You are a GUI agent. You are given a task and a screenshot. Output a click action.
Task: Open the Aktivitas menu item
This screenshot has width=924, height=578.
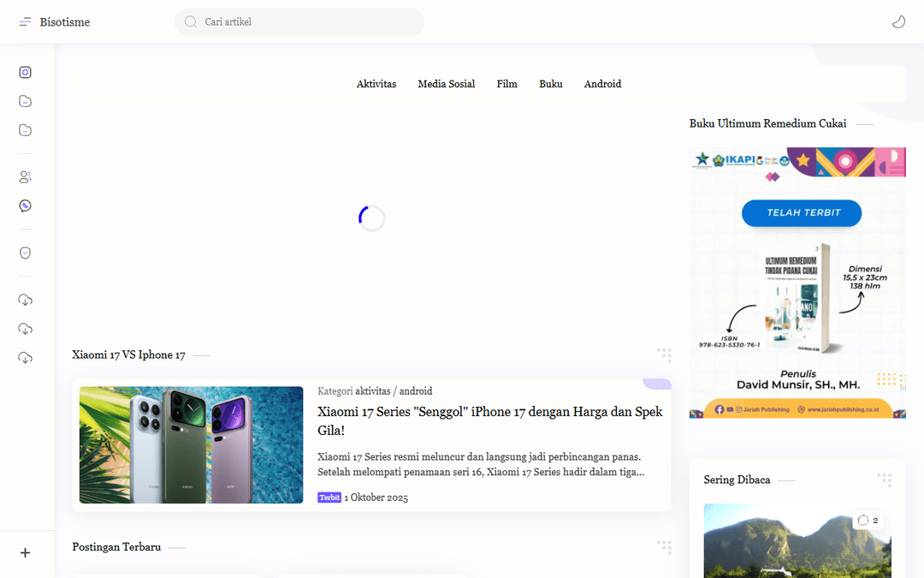(x=376, y=84)
